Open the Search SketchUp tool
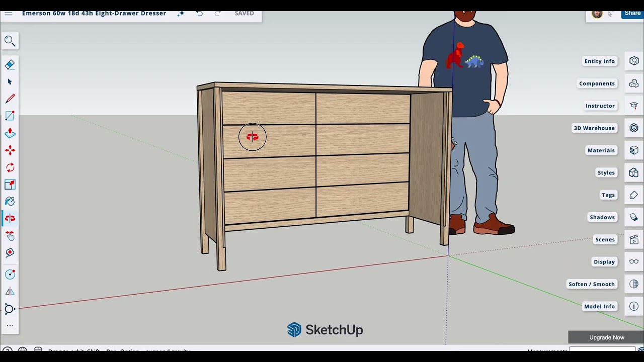Viewport: 644px width, 362px height. [x=10, y=41]
